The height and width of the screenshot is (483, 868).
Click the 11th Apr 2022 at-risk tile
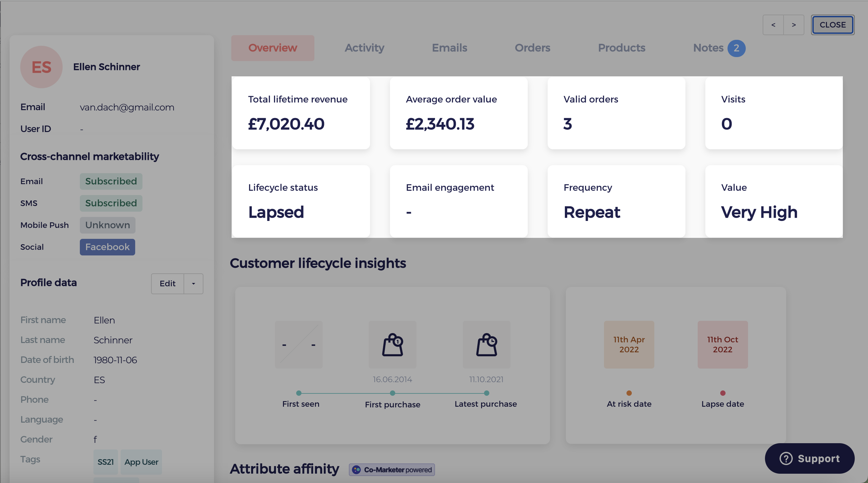click(628, 344)
